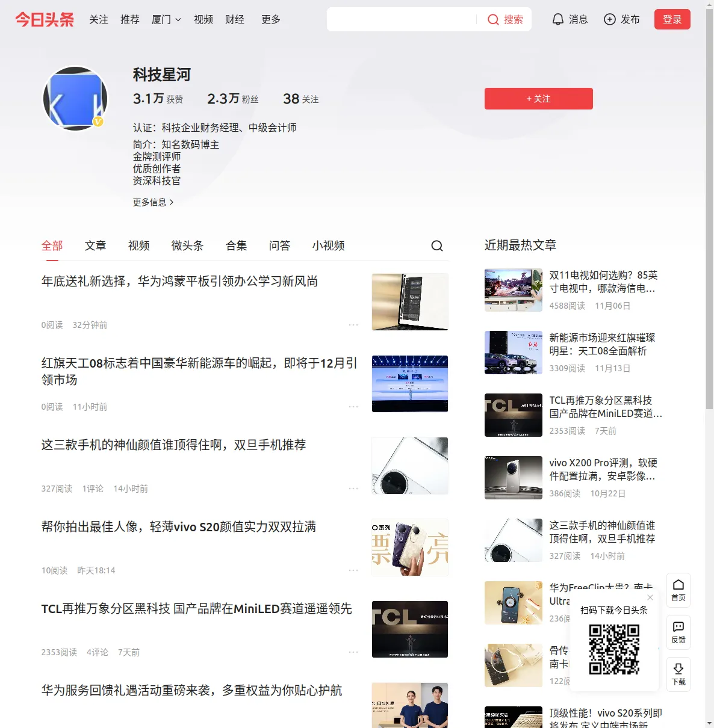Image resolution: width=714 pixels, height=728 pixels.
Task: Click the red 登录 button
Action: click(672, 19)
